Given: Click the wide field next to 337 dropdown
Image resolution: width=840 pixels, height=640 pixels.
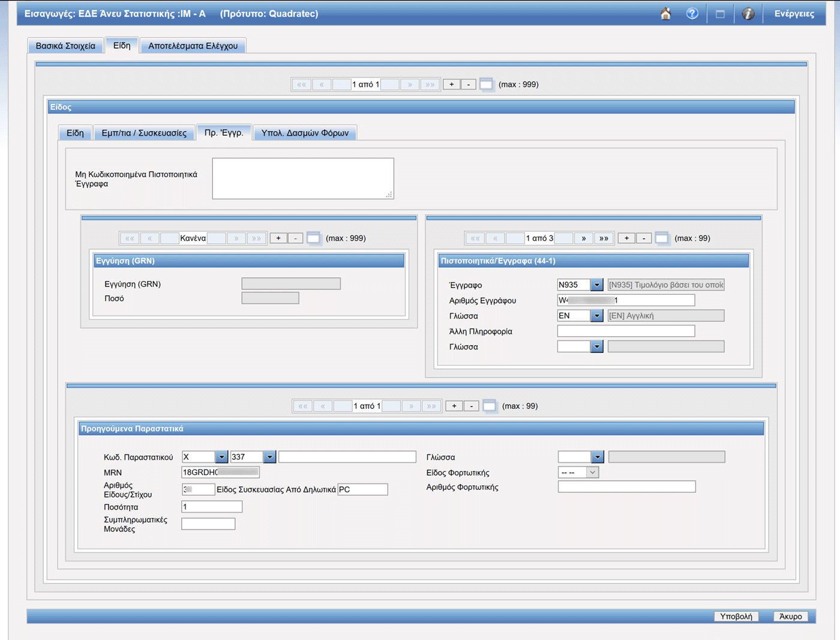Looking at the screenshot, I should click(347, 457).
